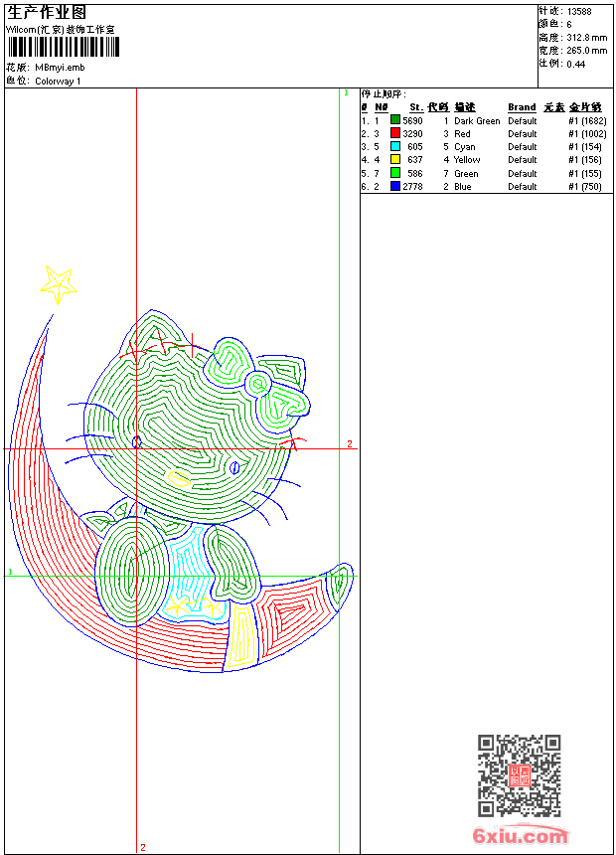
Task: Click the light green bow on the cat's ear
Action: [x=256, y=384]
